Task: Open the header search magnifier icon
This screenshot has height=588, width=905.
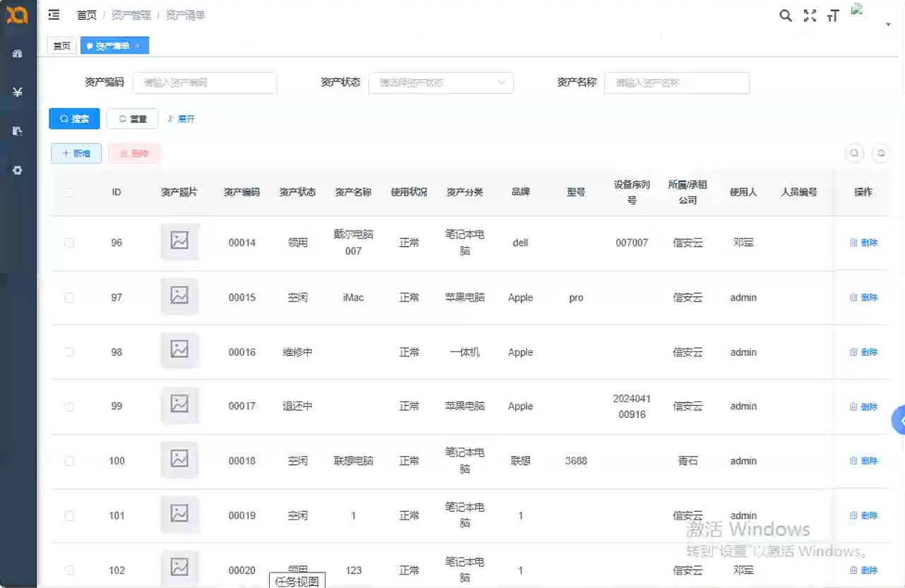Action: (x=786, y=16)
